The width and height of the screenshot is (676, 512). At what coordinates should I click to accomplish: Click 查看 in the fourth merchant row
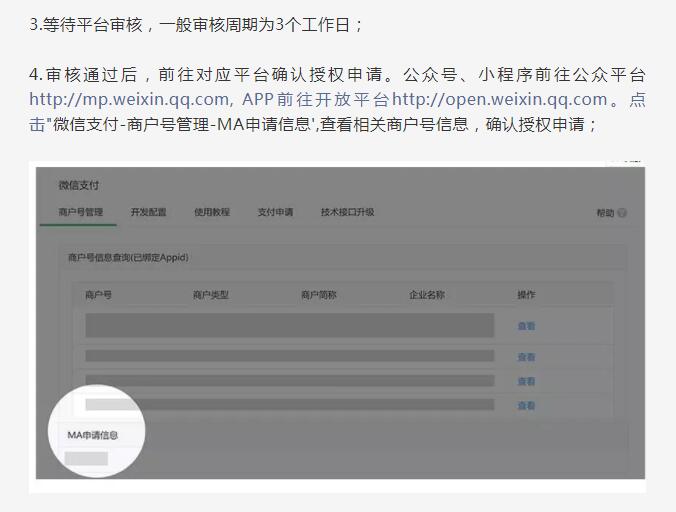(526, 405)
